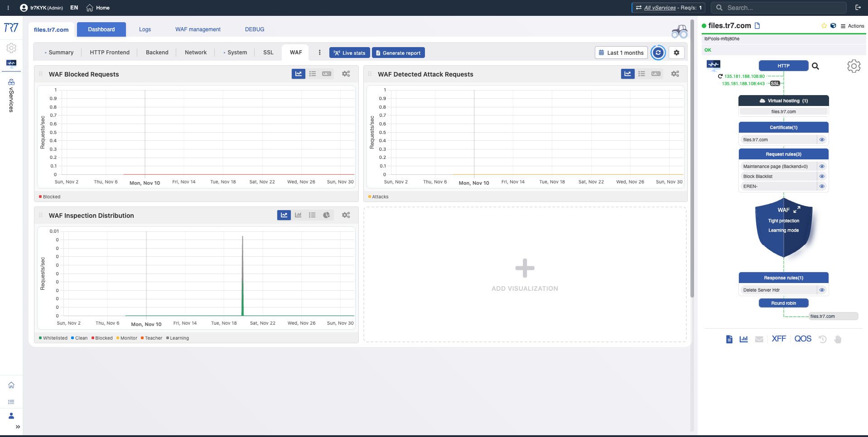The image size is (868, 437).
Task: Select bar chart view in WAF Inspection Distribution
Action: (298, 215)
